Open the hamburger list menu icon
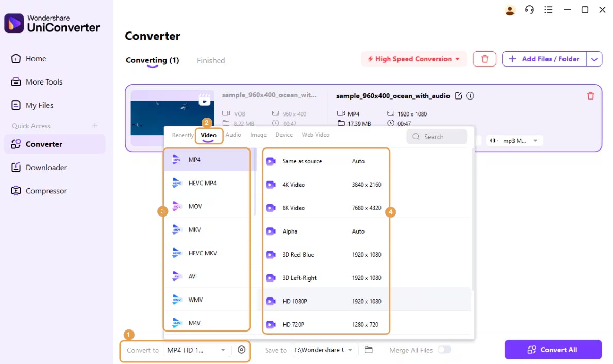The image size is (613, 364). [x=548, y=10]
